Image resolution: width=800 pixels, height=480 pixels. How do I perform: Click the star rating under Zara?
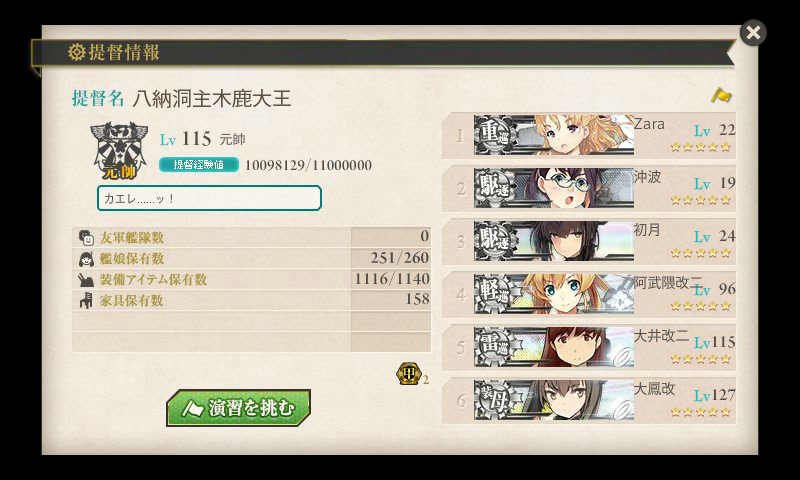[701, 147]
